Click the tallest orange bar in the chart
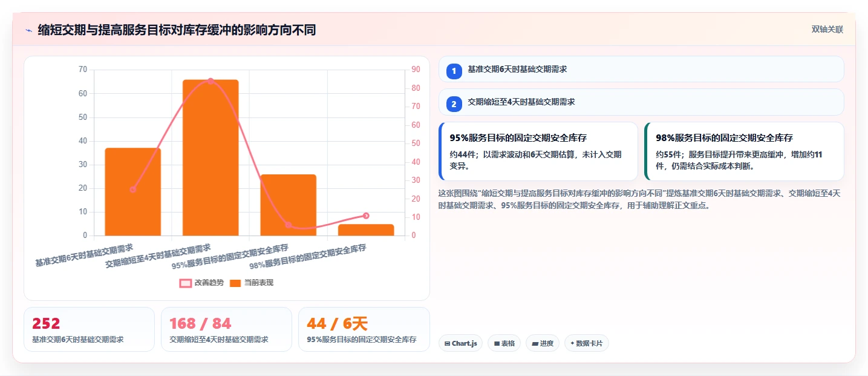Image resolution: width=868 pixels, height=376 pixels. pos(210,157)
